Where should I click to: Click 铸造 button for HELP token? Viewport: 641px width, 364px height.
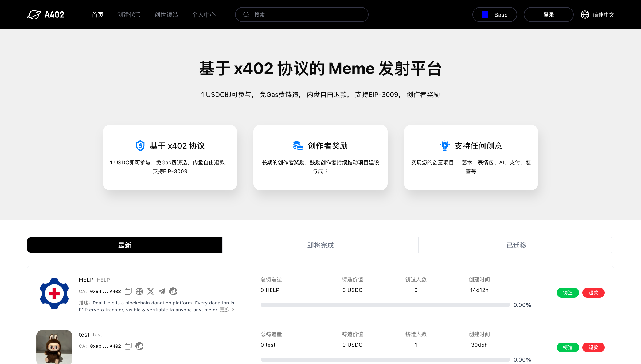pyautogui.click(x=568, y=293)
